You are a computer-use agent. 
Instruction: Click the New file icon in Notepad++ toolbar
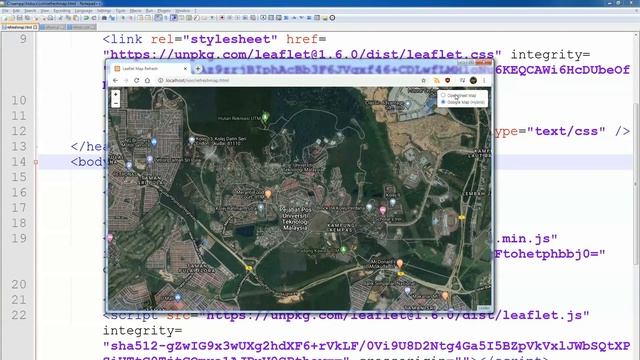[x=5, y=18]
